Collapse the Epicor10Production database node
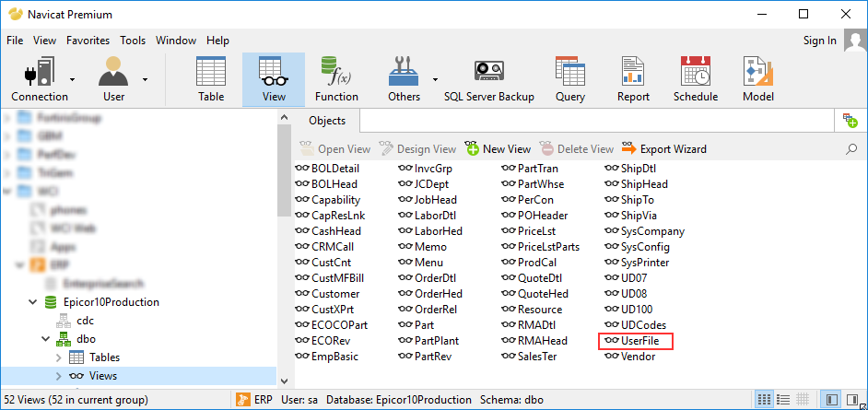The width and height of the screenshot is (868, 410). (x=32, y=302)
